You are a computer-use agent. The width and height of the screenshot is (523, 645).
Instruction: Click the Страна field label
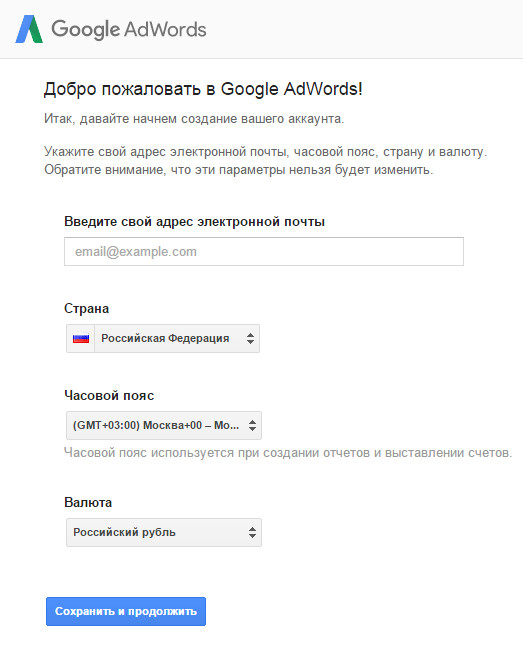pos(86,309)
